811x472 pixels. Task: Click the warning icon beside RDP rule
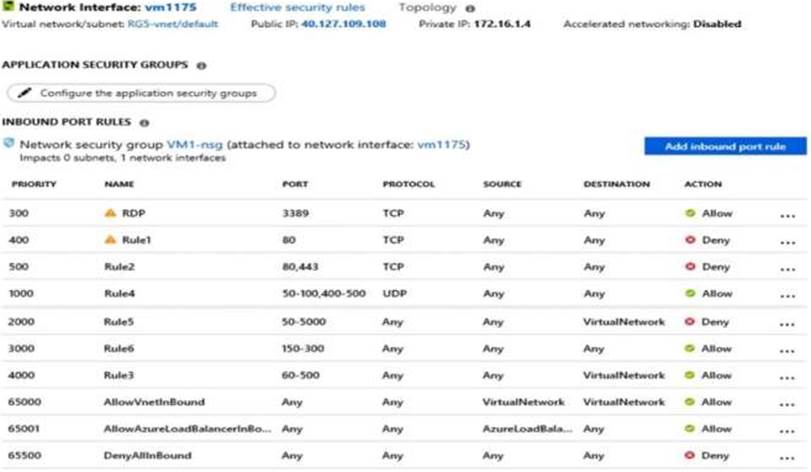[110, 213]
